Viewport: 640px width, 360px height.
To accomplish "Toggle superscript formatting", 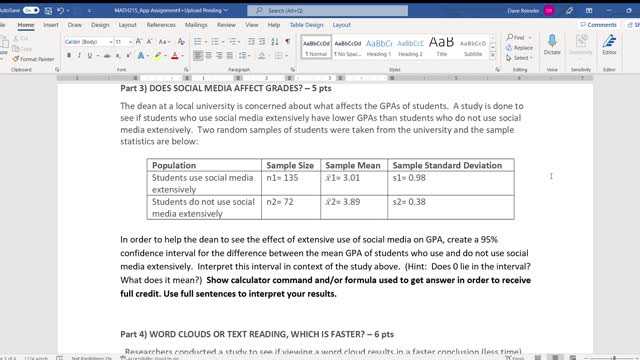I will coord(128,56).
